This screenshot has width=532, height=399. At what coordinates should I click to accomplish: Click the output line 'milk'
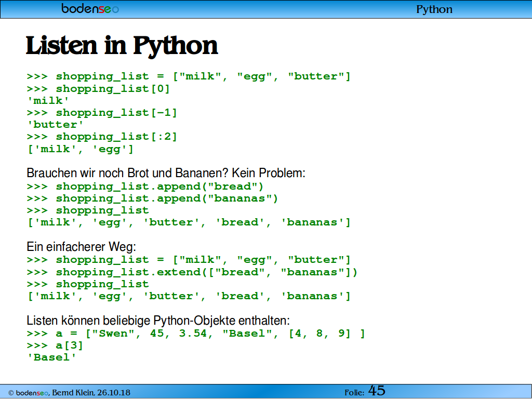tap(48, 101)
